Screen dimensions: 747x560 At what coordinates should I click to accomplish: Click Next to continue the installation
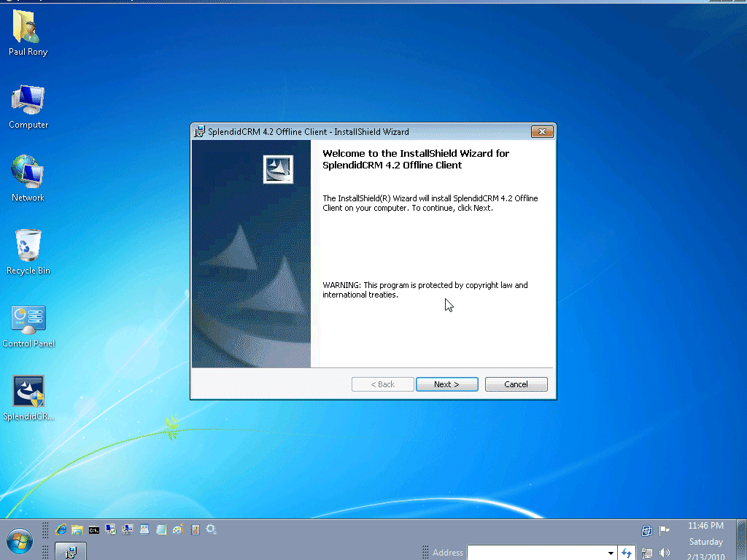[446, 384]
